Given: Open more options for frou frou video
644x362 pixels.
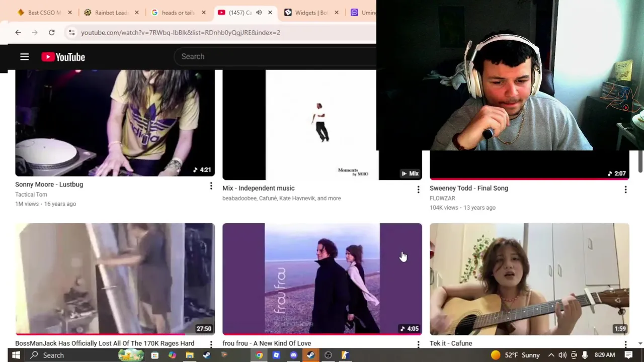Looking at the screenshot, I should [x=418, y=344].
